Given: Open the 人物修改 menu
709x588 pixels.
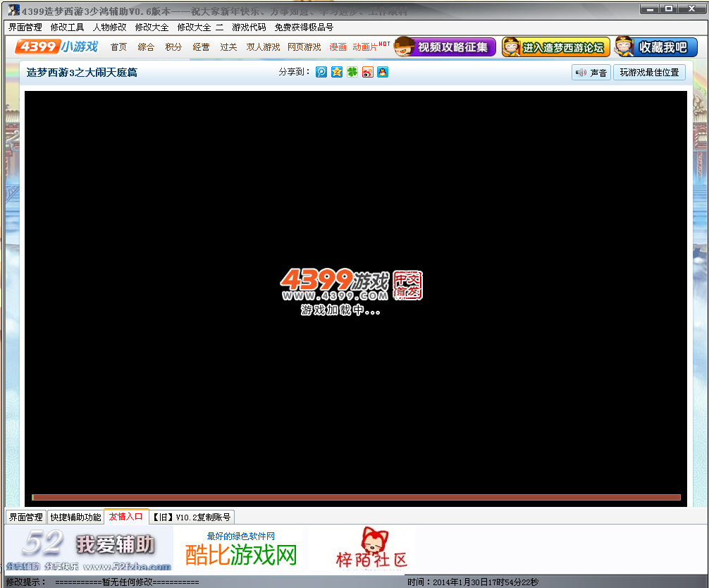Looking at the screenshot, I should [x=110, y=27].
